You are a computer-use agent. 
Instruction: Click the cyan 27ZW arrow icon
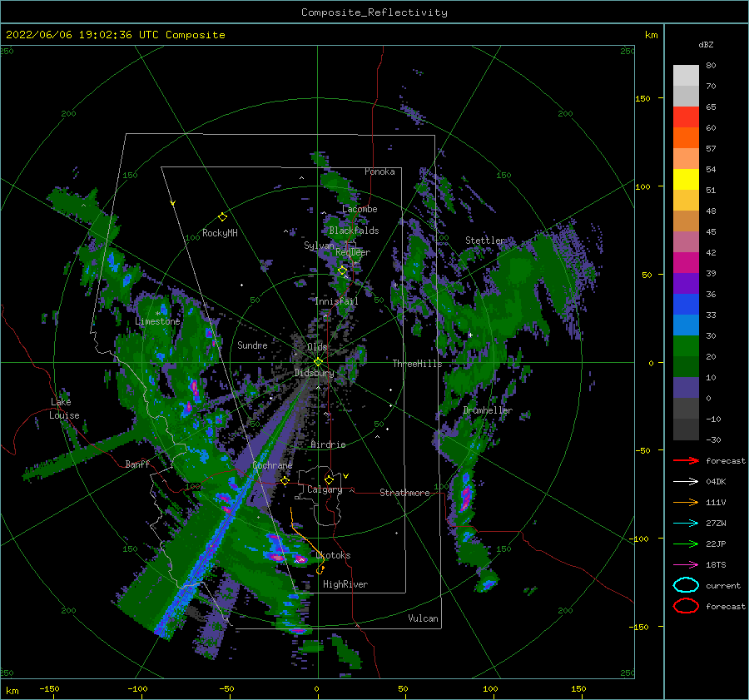(686, 524)
